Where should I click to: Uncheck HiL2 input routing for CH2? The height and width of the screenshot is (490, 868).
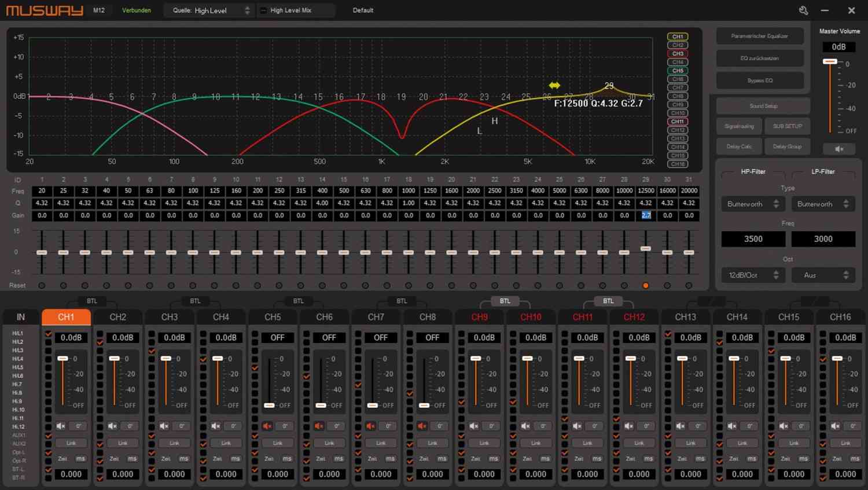point(100,342)
